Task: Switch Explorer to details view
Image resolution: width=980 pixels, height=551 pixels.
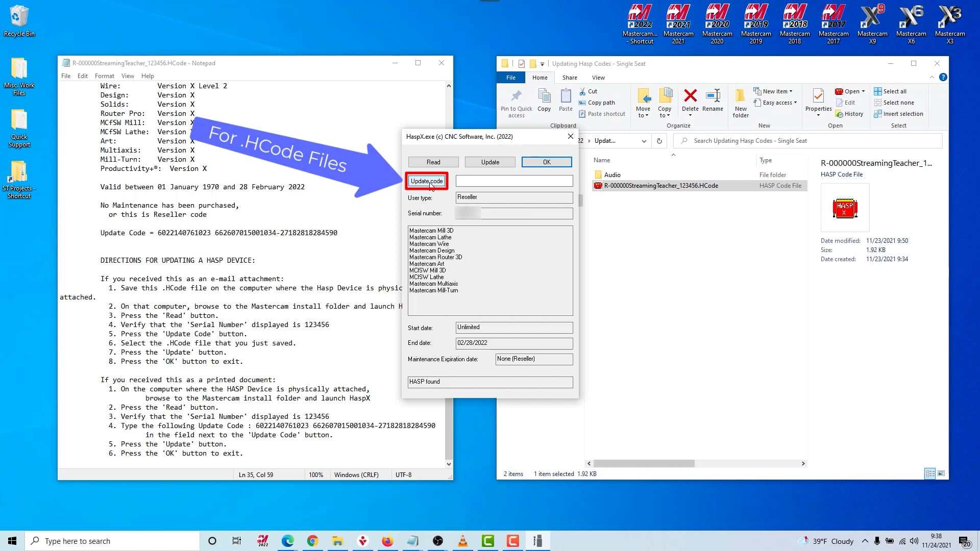Action: pyautogui.click(x=930, y=473)
